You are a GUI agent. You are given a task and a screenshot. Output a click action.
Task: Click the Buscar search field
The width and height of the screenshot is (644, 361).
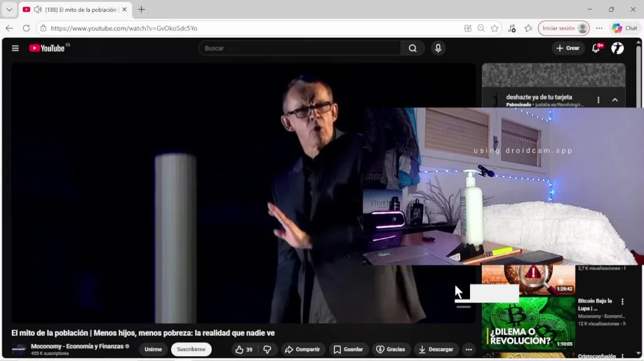click(299, 48)
